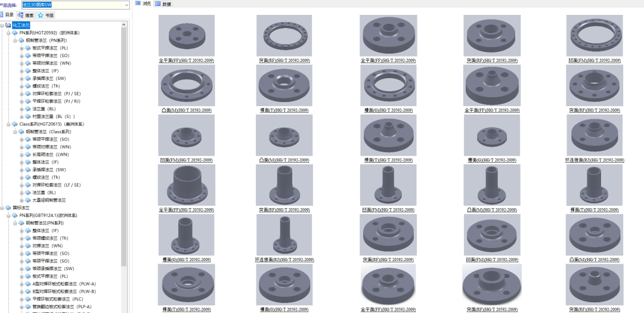The image size is (644, 313).
Task: Select the 国标法兰 node icon
Action: [x=8, y=208]
